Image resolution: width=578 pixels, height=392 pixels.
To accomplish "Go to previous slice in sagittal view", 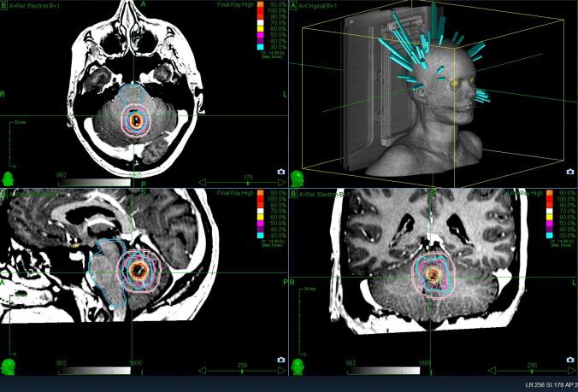I will [x=203, y=371].
